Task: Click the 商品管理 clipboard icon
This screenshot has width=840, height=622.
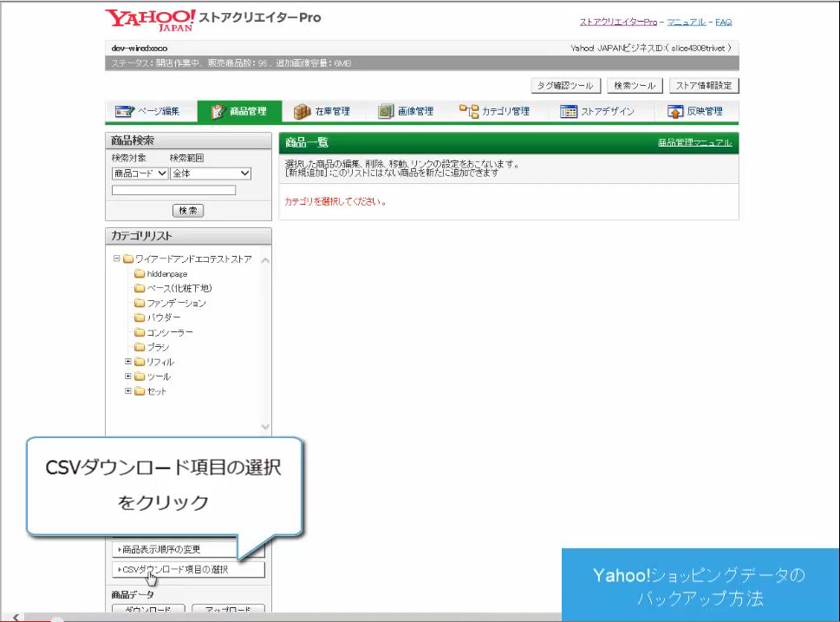Action: click(x=218, y=112)
